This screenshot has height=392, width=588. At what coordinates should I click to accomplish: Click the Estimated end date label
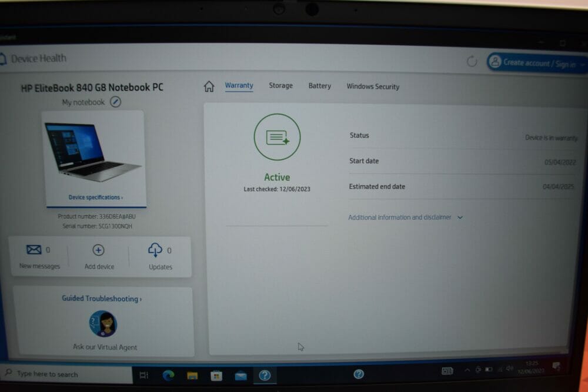tap(377, 186)
